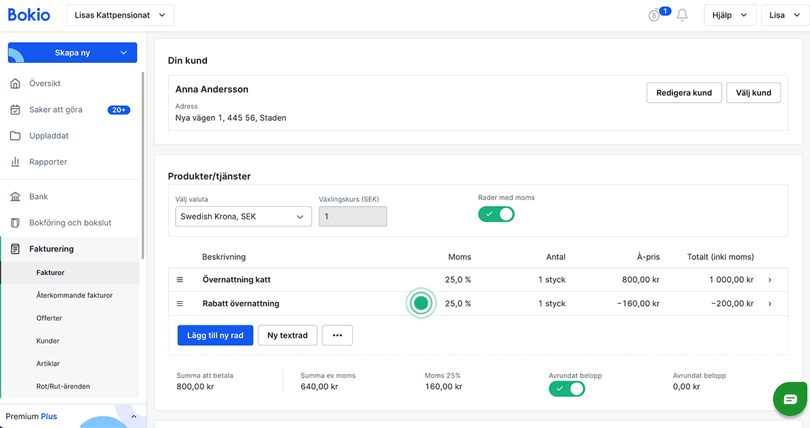Click the three-dots more options button
The image size is (810, 428).
pos(337,335)
